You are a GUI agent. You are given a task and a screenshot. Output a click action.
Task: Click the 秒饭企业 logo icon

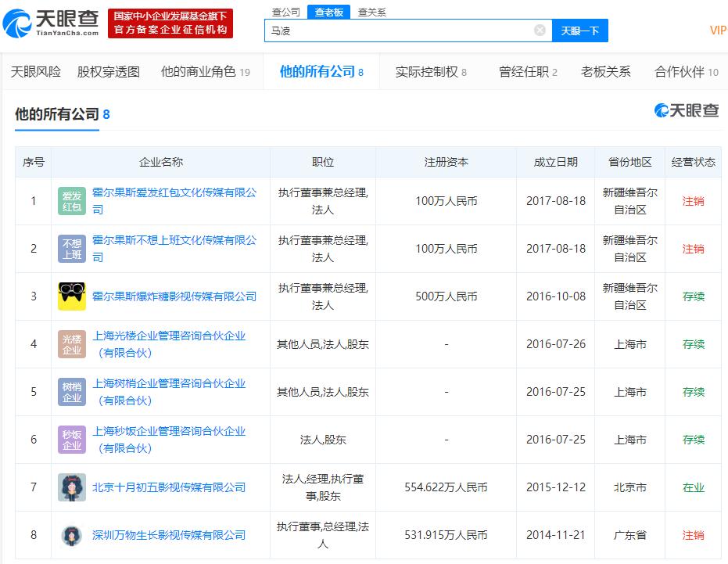(x=71, y=439)
